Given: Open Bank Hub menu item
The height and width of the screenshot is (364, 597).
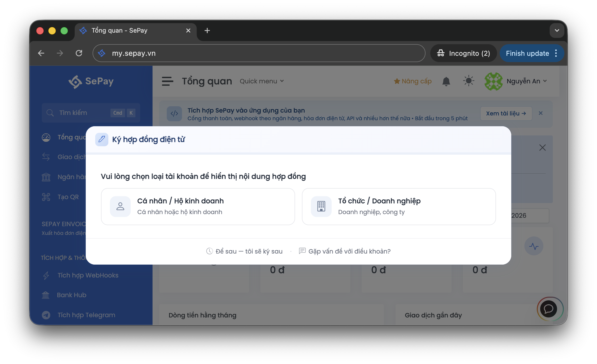Looking at the screenshot, I should point(64,295).
